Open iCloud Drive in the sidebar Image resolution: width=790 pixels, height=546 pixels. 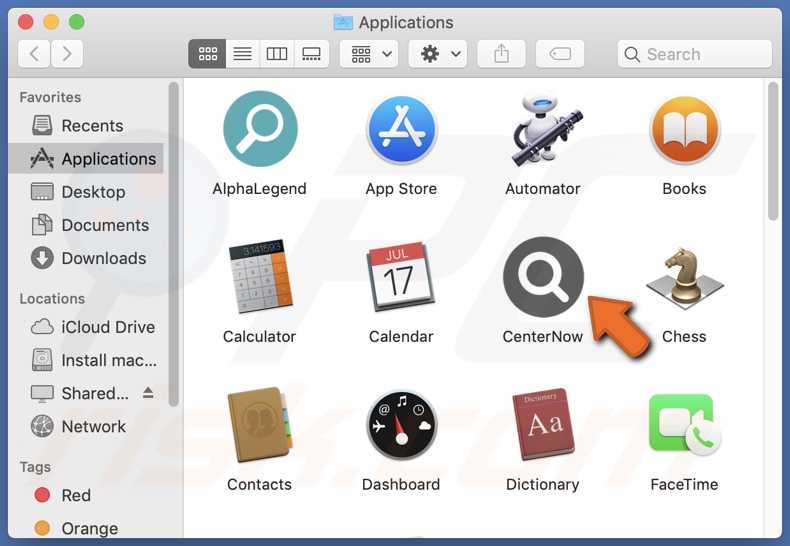86,327
